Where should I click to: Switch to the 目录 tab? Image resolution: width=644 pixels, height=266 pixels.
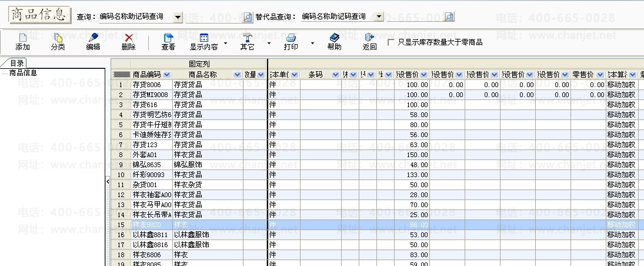[x=16, y=63]
